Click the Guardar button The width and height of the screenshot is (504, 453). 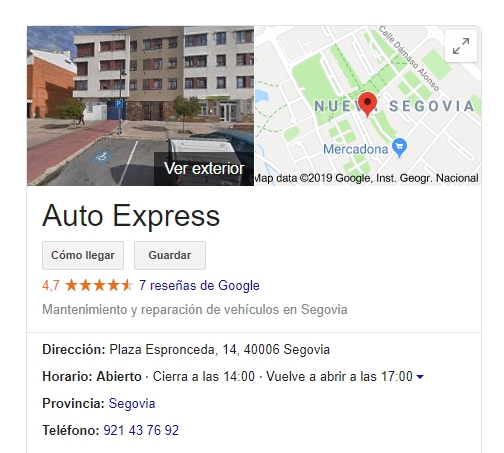click(x=170, y=255)
